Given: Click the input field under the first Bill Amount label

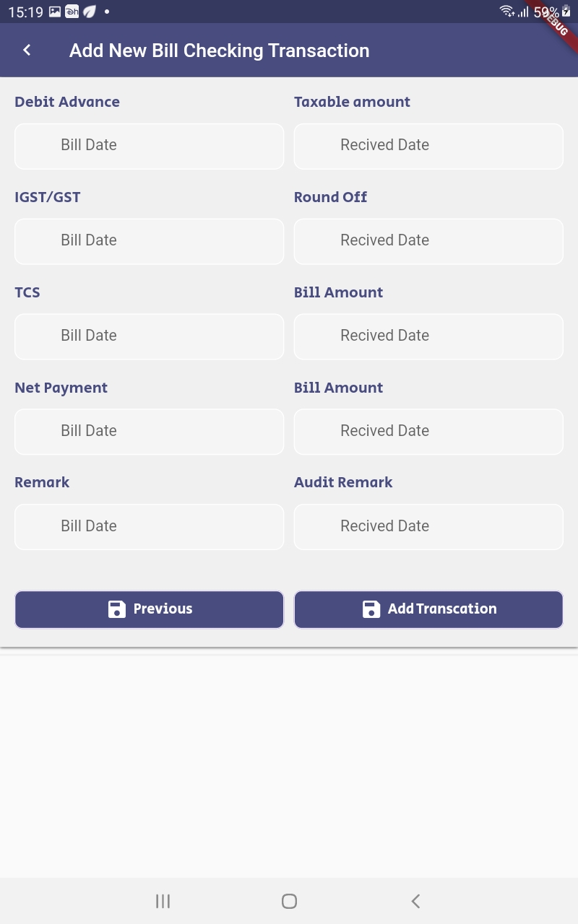Looking at the screenshot, I should [428, 336].
